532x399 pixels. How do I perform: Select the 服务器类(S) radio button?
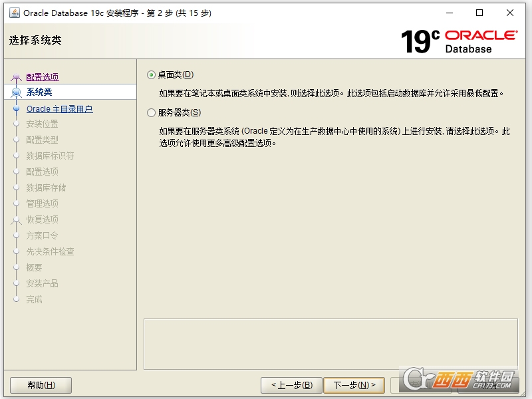[151, 112]
